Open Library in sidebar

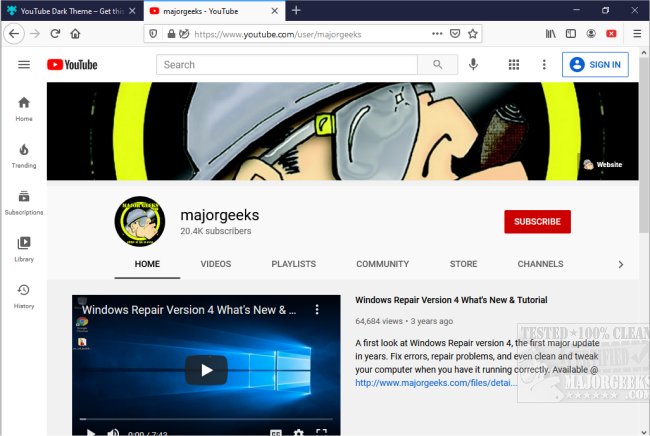click(24, 249)
